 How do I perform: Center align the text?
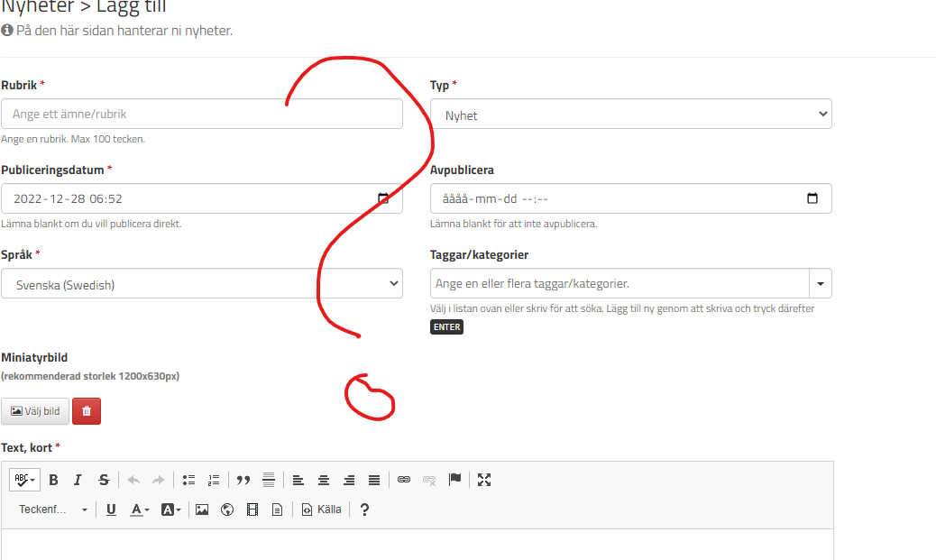pyautogui.click(x=323, y=480)
